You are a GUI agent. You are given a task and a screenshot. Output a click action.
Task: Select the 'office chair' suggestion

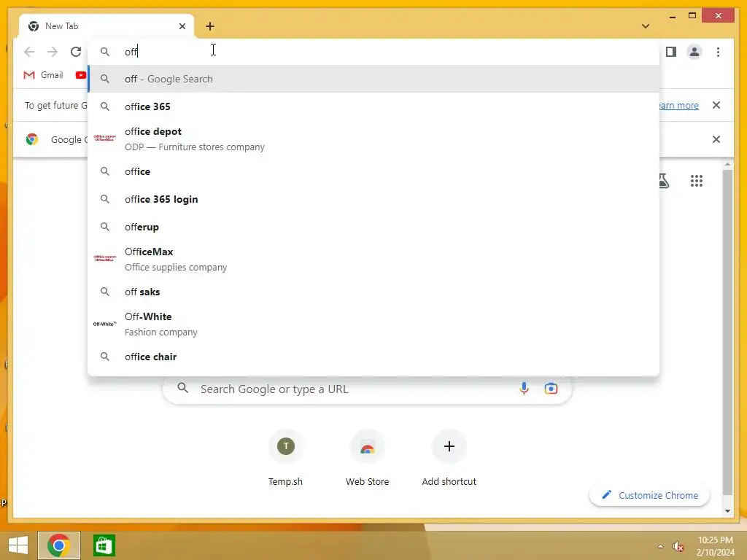click(374, 357)
